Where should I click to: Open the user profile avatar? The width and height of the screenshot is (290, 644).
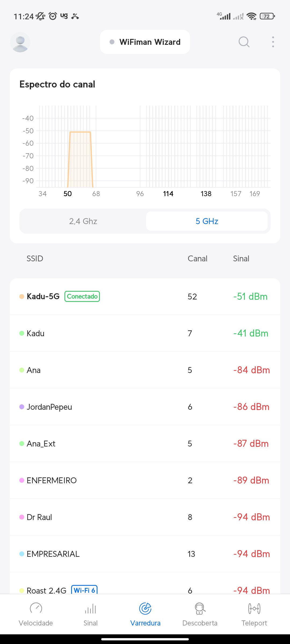20,42
